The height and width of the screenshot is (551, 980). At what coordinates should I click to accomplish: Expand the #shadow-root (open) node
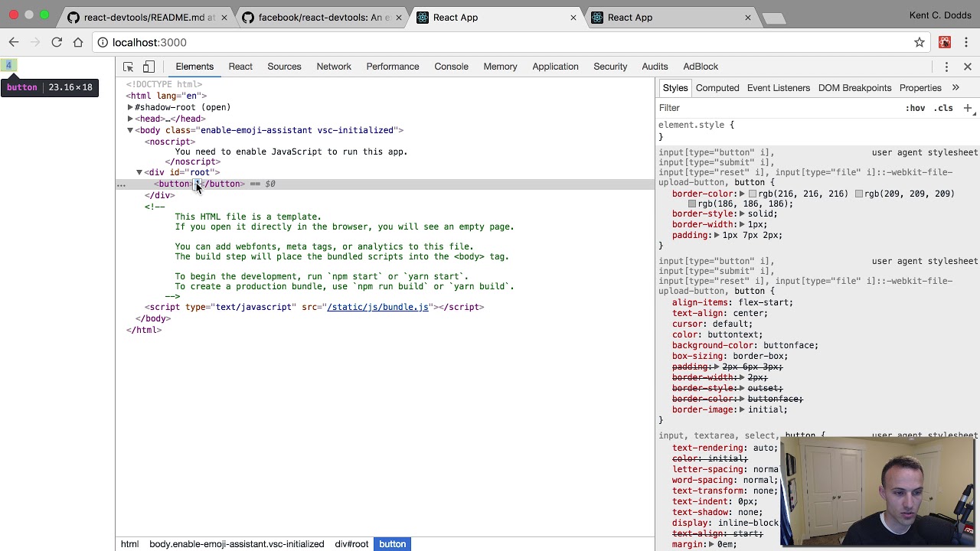click(130, 107)
